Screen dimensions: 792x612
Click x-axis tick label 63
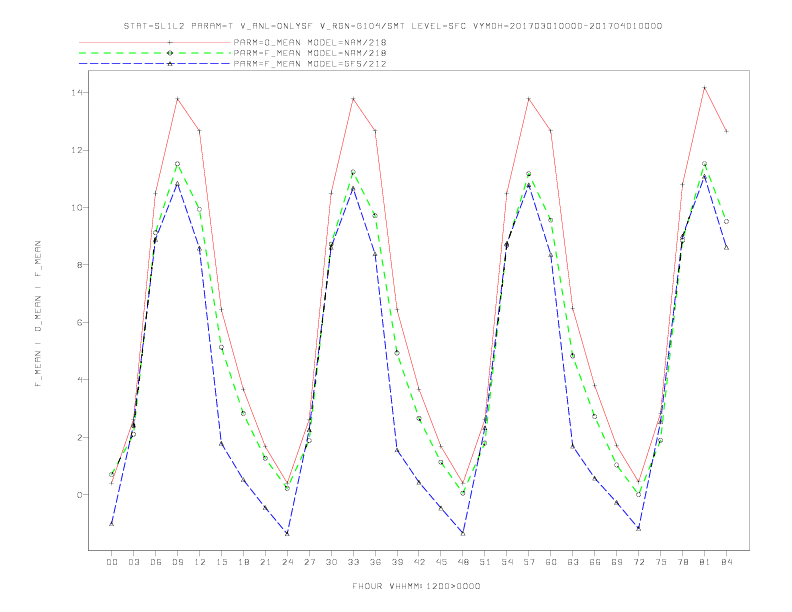573,562
